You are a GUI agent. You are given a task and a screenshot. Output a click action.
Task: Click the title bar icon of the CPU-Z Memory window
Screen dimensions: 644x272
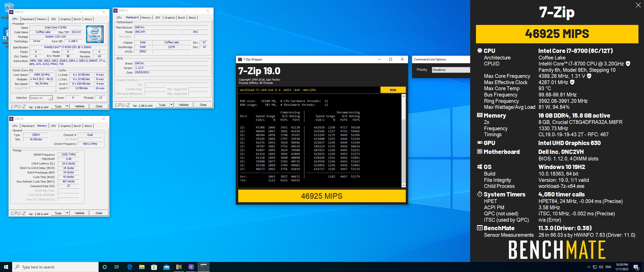coord(11,119)
